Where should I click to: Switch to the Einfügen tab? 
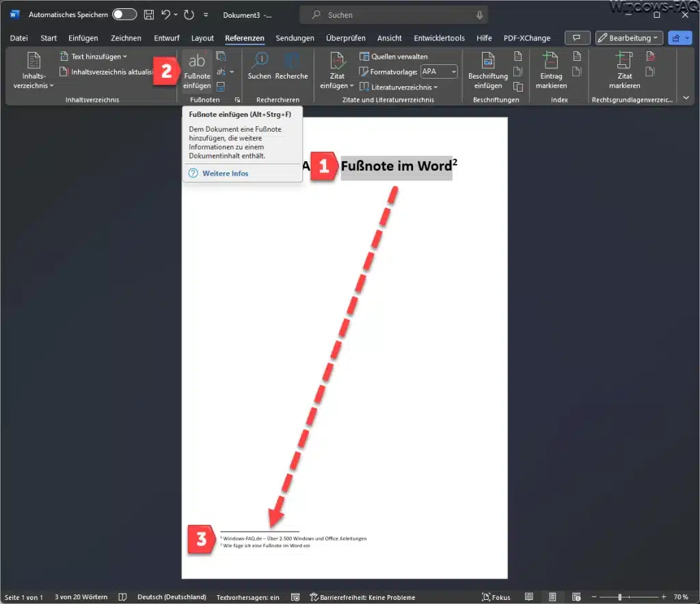(83, 38)
